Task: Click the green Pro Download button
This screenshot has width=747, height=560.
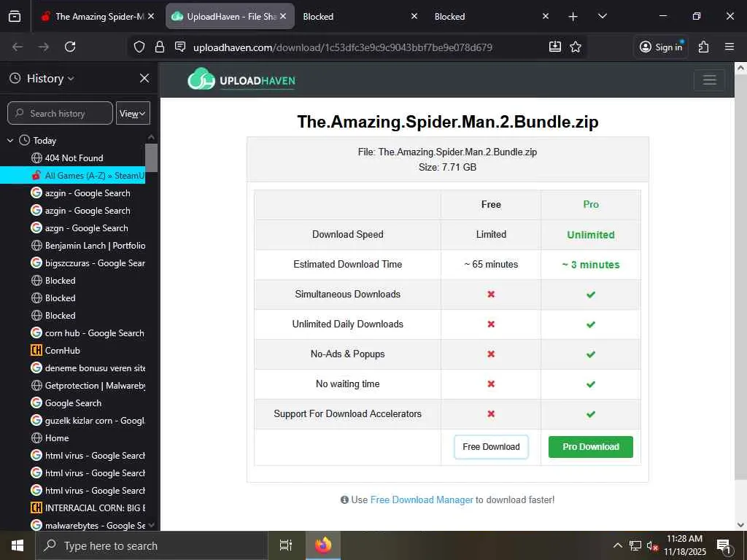Action: click(x=591, y=447)
